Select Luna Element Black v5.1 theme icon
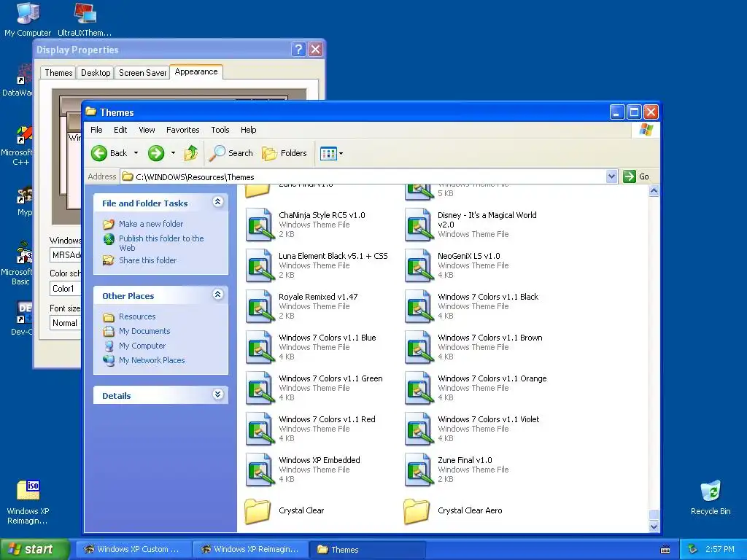The image size is (747, 560). point(260,265)
